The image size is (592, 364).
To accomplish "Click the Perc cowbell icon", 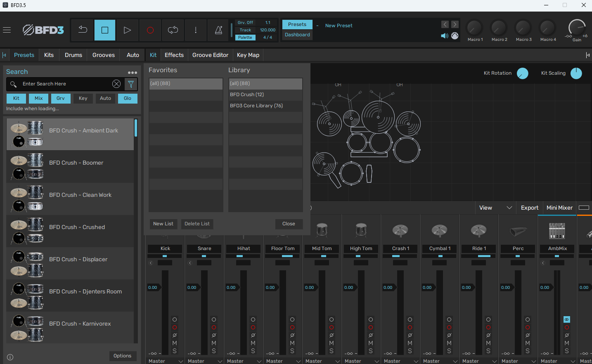I will click(x=518, y=231).
